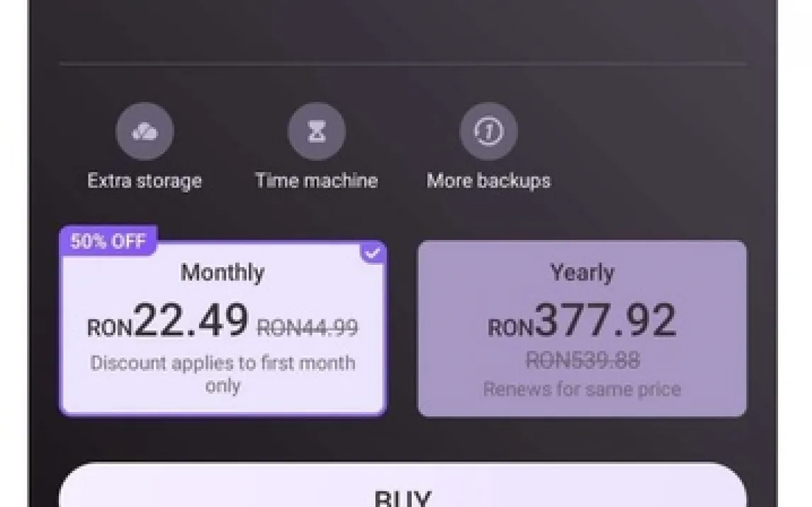The image size is (812, 507).
Task: Click the first-month discount note
Action: tap(222, 374)
